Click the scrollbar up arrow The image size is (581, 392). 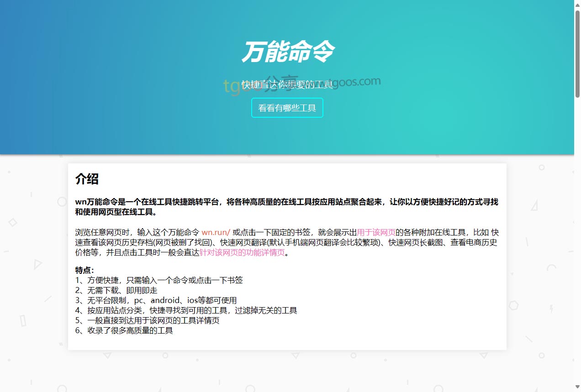click(577, 4)
